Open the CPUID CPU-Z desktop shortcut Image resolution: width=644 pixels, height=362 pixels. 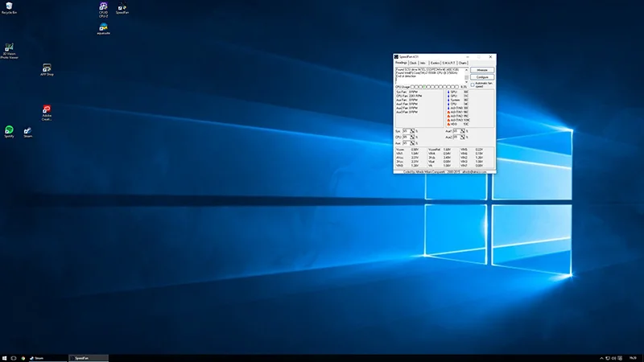click(x=103, y=10)
